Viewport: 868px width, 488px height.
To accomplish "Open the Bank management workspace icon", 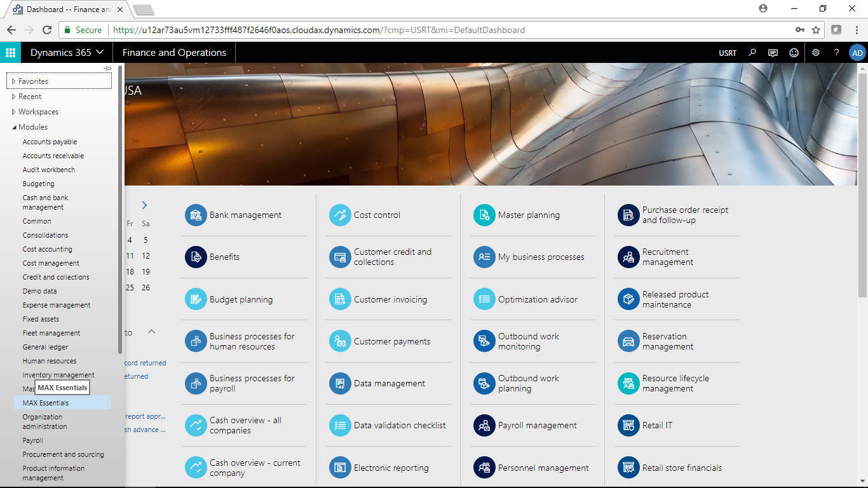I will point(196,215).
